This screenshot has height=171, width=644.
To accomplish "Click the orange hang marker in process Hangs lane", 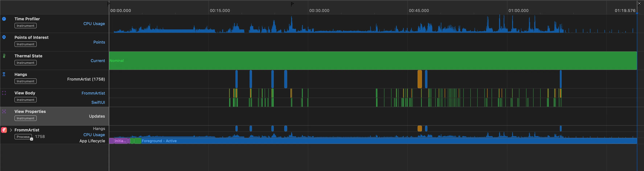I will [420, 129].
